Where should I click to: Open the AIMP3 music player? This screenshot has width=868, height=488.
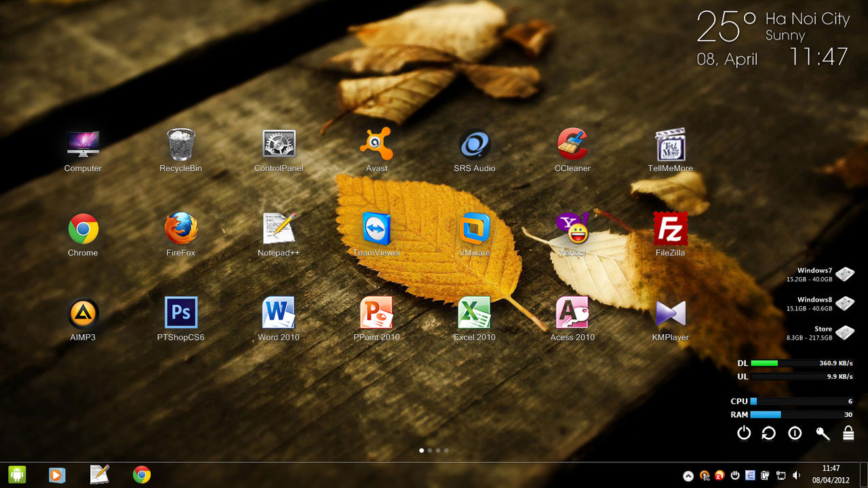point(83,314)
